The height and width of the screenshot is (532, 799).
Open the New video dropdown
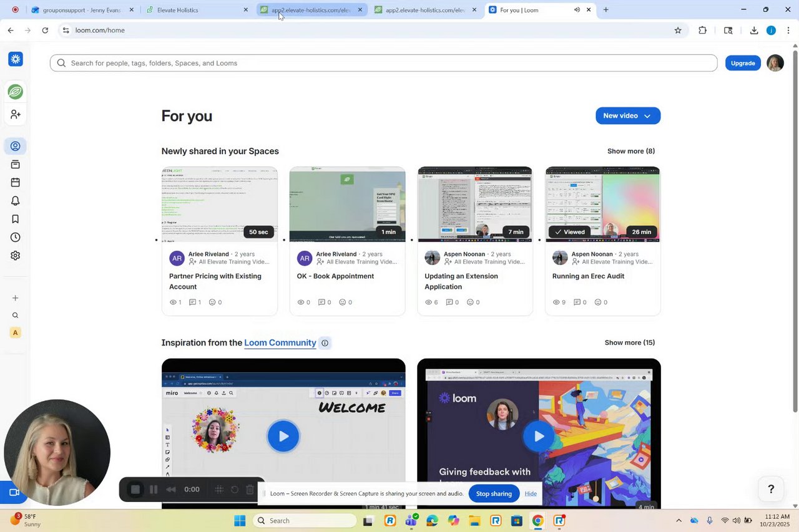point(628,116)
